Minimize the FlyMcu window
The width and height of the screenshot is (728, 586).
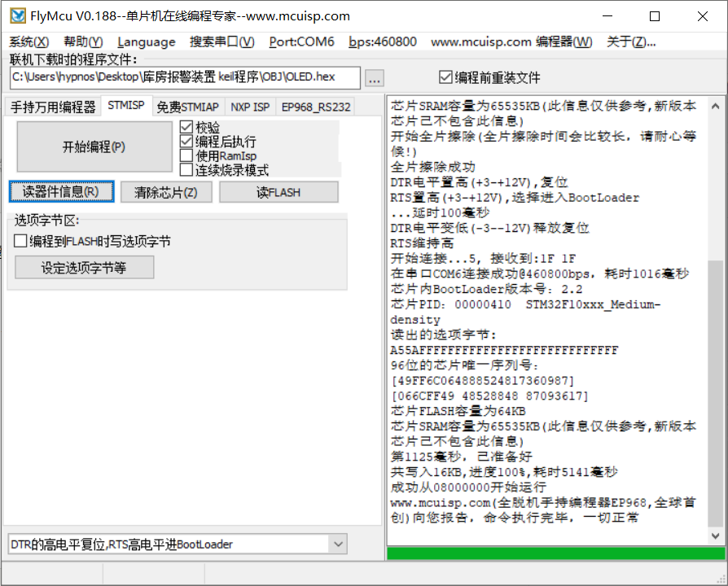pyautogui.click(x=607, y=16)
